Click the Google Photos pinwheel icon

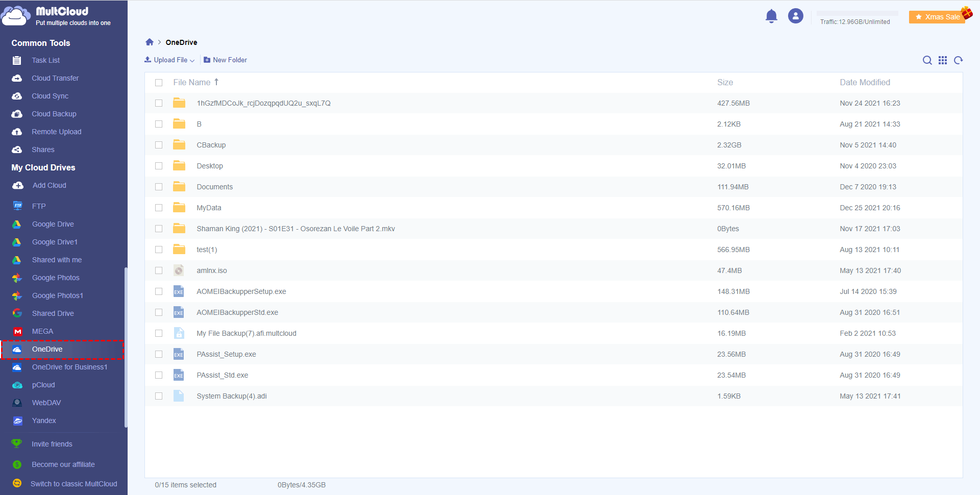coord(17,278)
